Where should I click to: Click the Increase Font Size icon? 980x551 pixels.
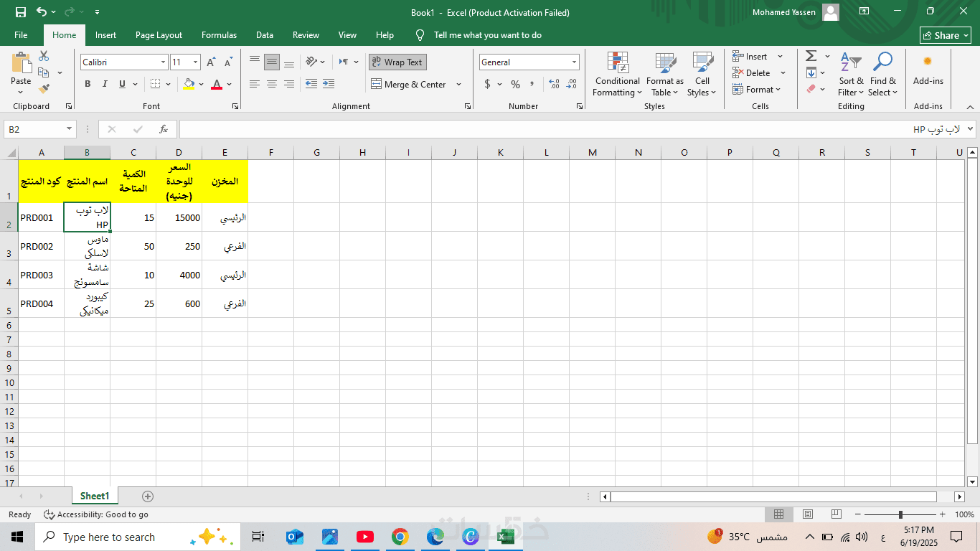click(x=211, y=62)
